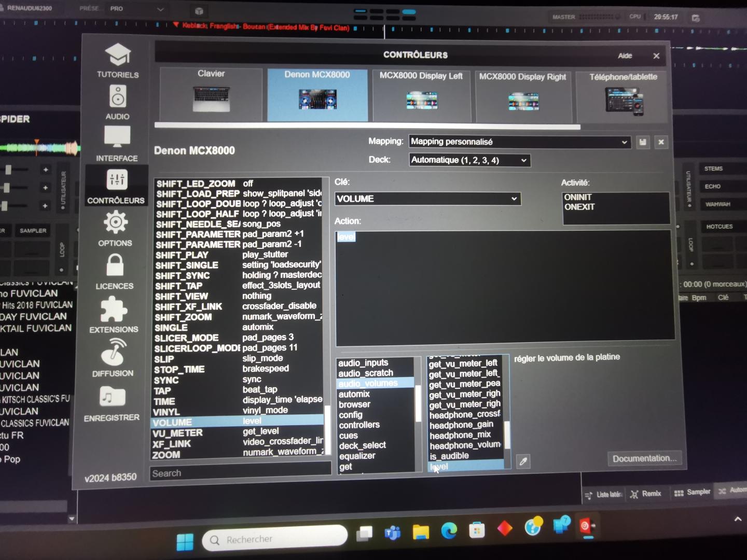747x560 pixels.
Task: Select the XF_LINK key row
Action: [238, 443]
